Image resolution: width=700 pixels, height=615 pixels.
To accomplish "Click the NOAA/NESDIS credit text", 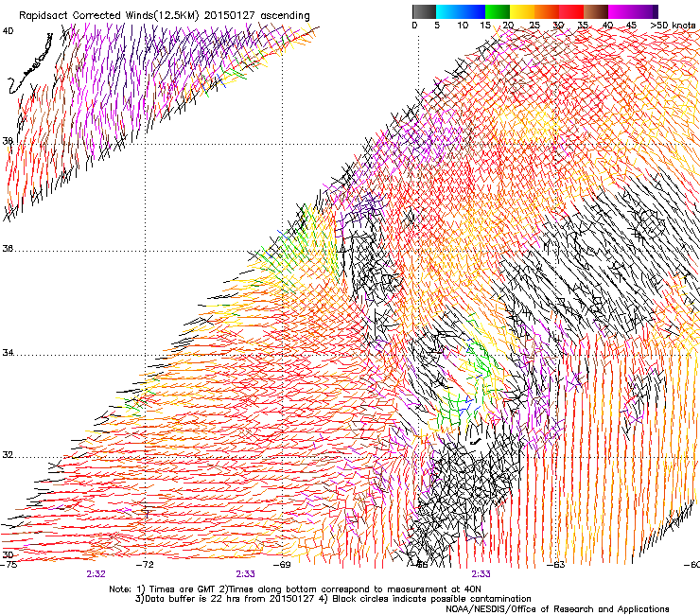I will pos(557,609).
